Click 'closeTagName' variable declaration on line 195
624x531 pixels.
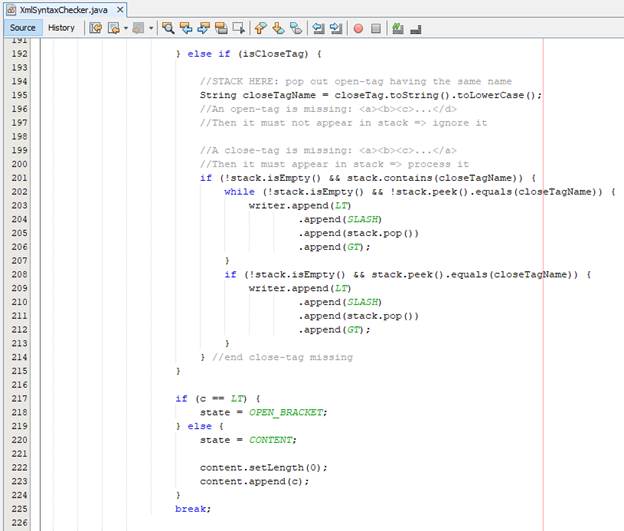[279, 96]
